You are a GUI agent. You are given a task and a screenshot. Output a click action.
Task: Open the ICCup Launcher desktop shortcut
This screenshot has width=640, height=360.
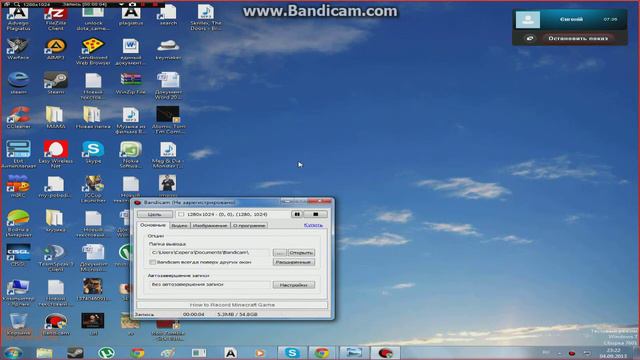tap(93, 189)
